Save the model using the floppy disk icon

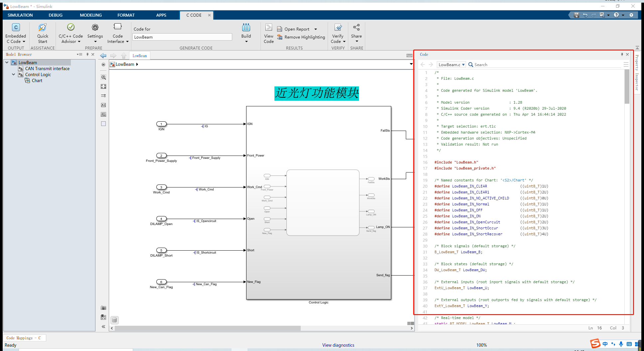click(576, 15)
